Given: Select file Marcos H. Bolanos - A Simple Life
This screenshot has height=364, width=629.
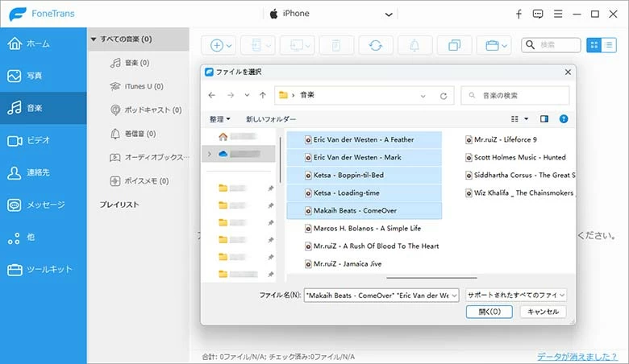Looking at the screenshot, I should click(359, 228).
